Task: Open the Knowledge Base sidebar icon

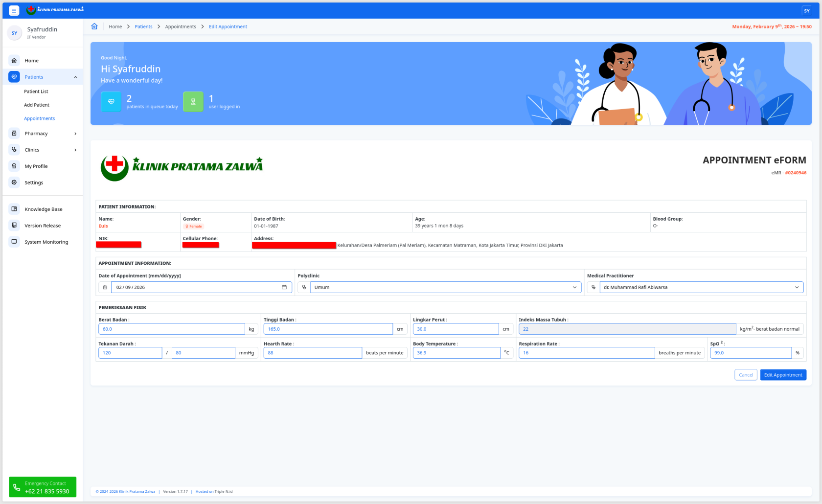Action: (14, 209)
